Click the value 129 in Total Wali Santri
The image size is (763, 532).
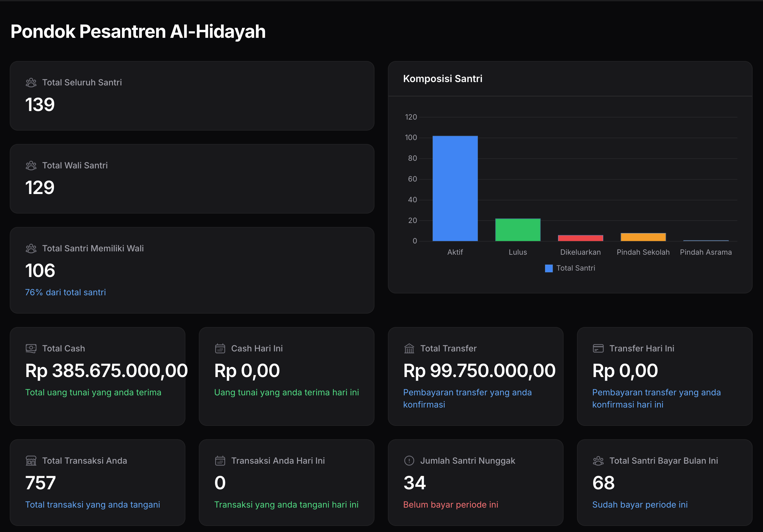point(40,188)
